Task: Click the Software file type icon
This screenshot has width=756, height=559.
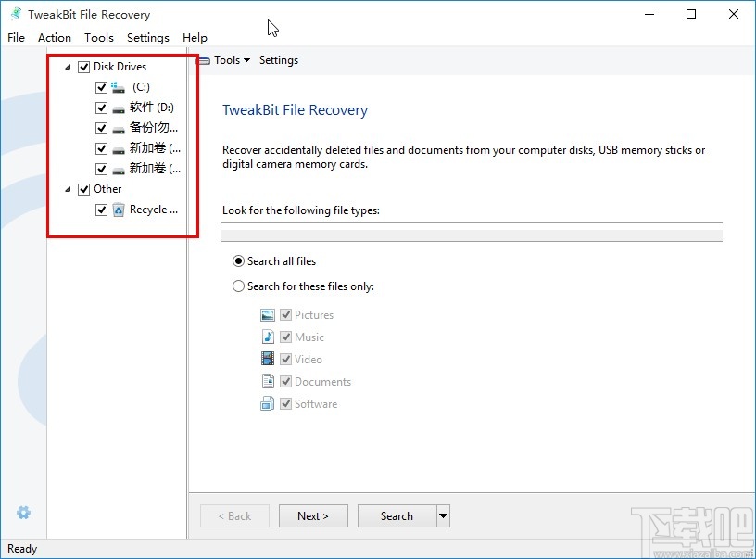Action: (268, 404)
